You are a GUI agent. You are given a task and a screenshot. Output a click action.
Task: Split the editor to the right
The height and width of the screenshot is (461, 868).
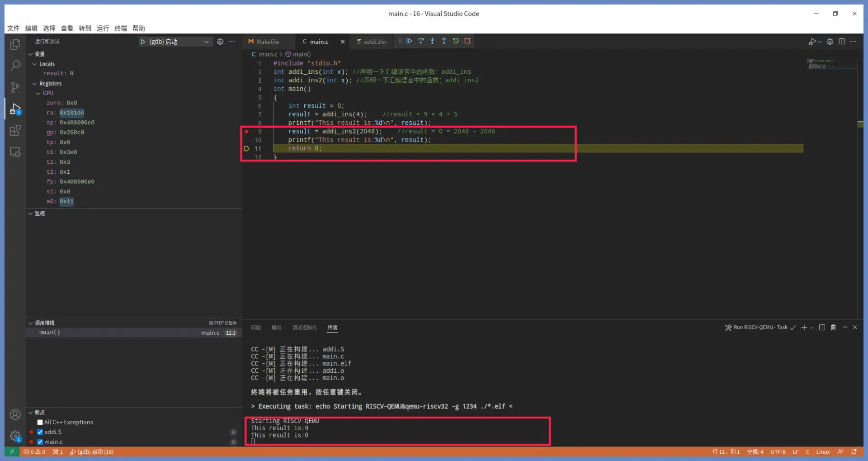coord(842,42)
